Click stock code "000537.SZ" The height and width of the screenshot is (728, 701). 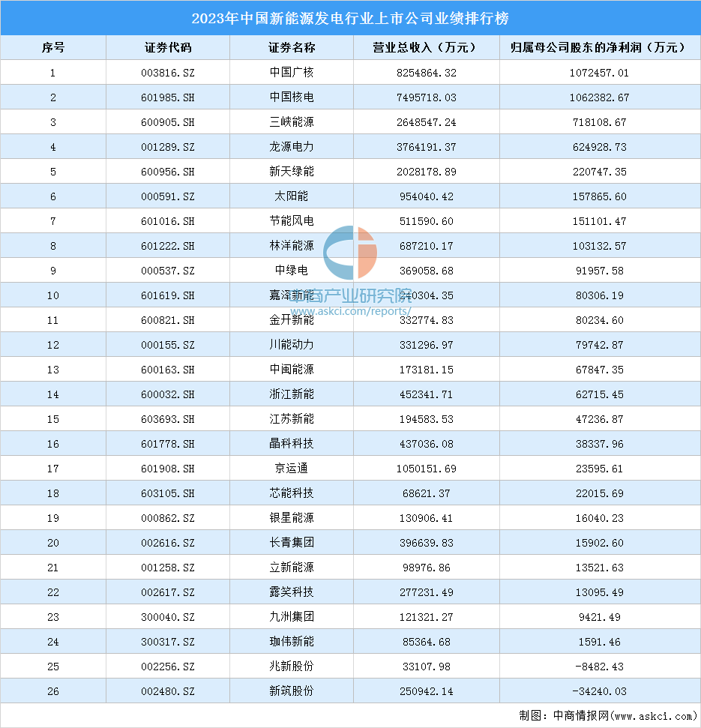[x=168, y=271]
